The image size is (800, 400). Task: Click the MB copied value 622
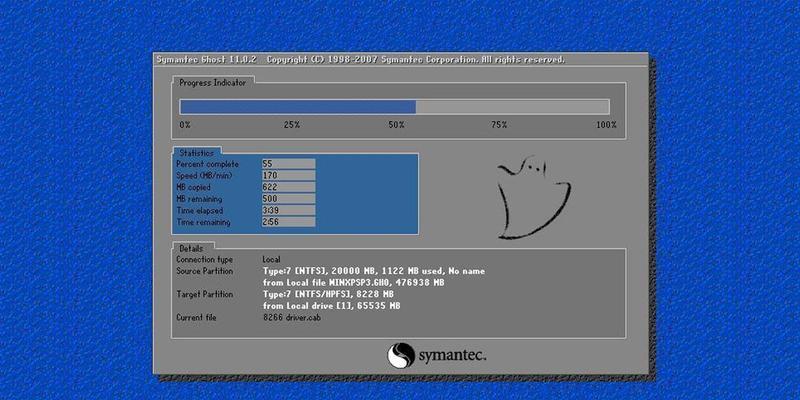coord(288,187)
